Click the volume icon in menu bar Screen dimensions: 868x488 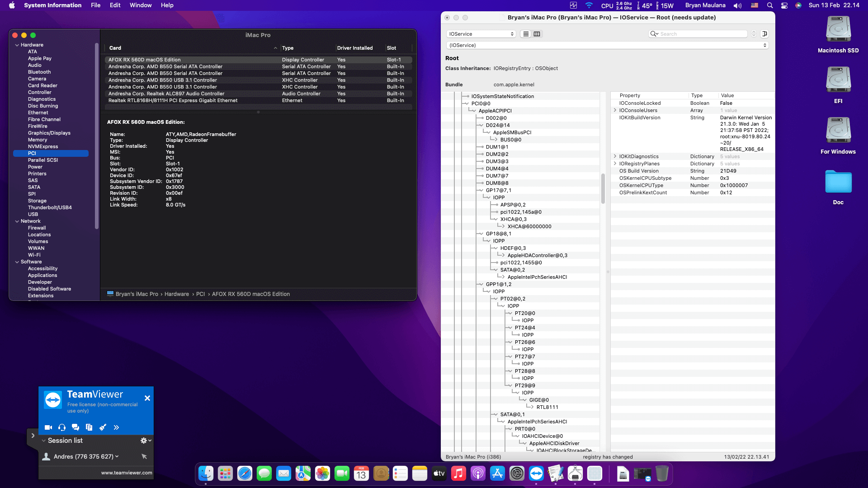[x=737, y=5]
